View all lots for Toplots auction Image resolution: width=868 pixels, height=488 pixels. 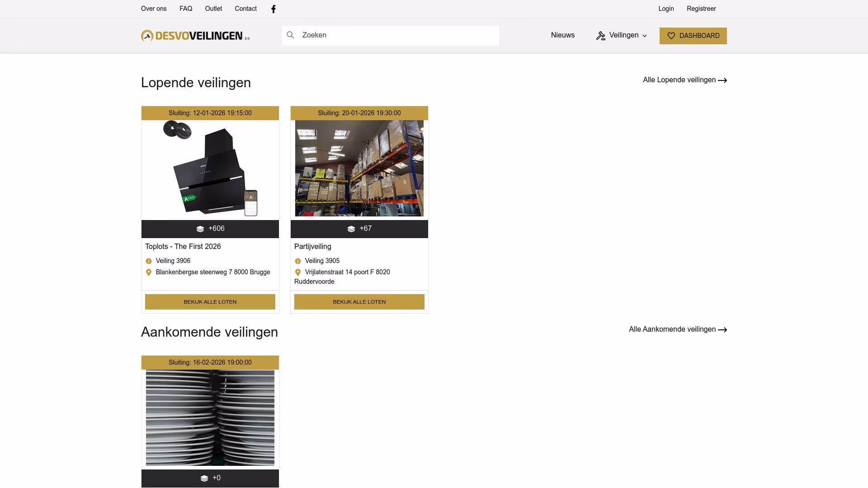[x=210, y=302]
